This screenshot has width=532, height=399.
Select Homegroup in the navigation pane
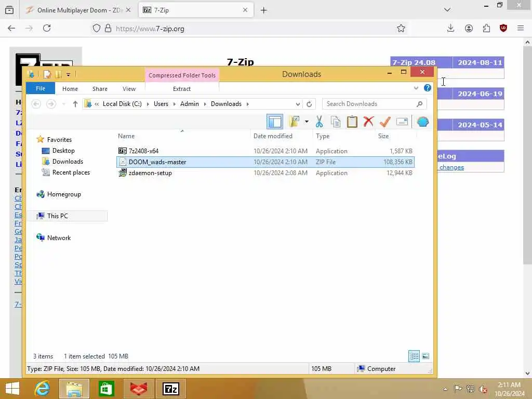64,194
